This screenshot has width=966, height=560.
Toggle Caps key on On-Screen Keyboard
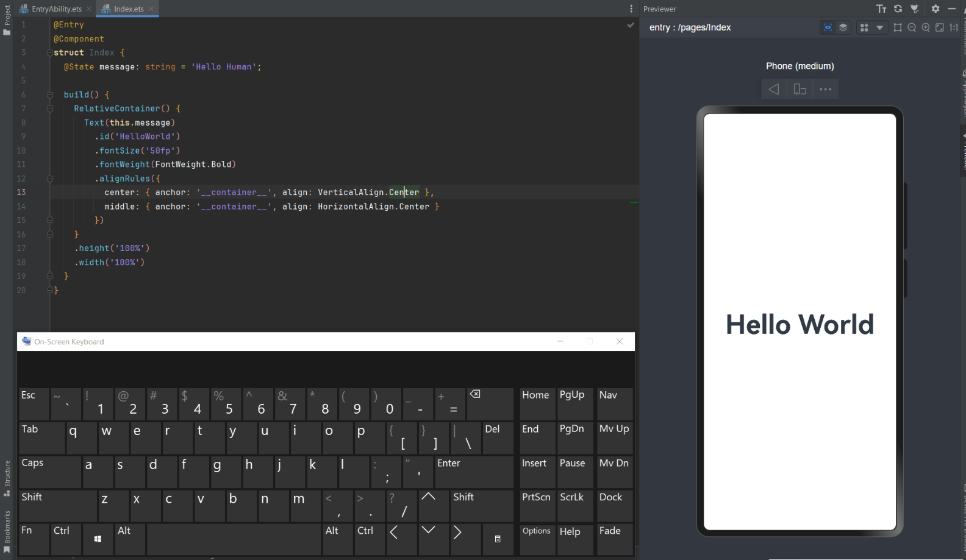point(49,471)
